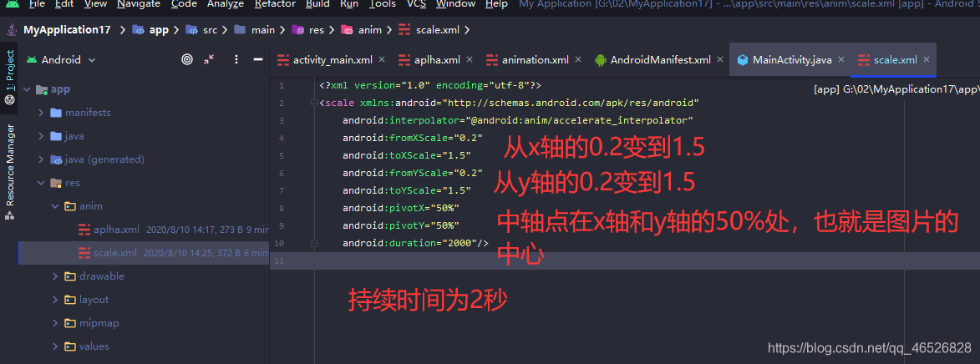Click the scroll-from-source target icon
Screen dimensions: 980x364
[x=187, y=59]
